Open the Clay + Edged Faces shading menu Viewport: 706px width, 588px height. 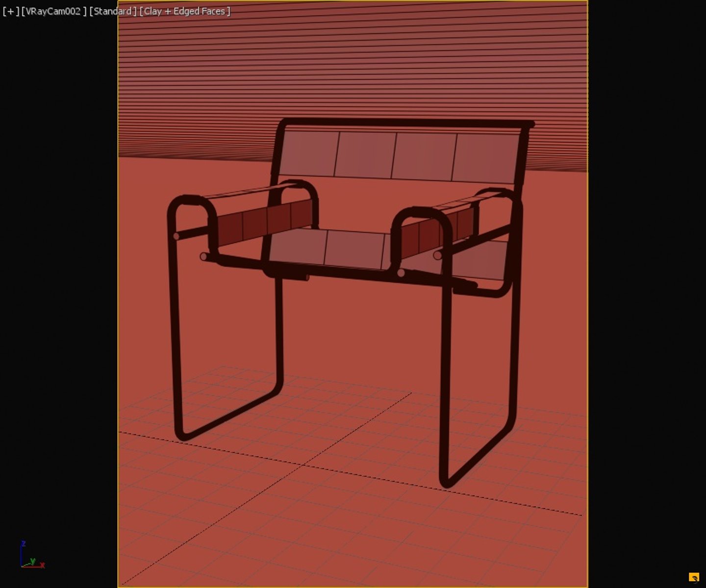pos(185,11)
